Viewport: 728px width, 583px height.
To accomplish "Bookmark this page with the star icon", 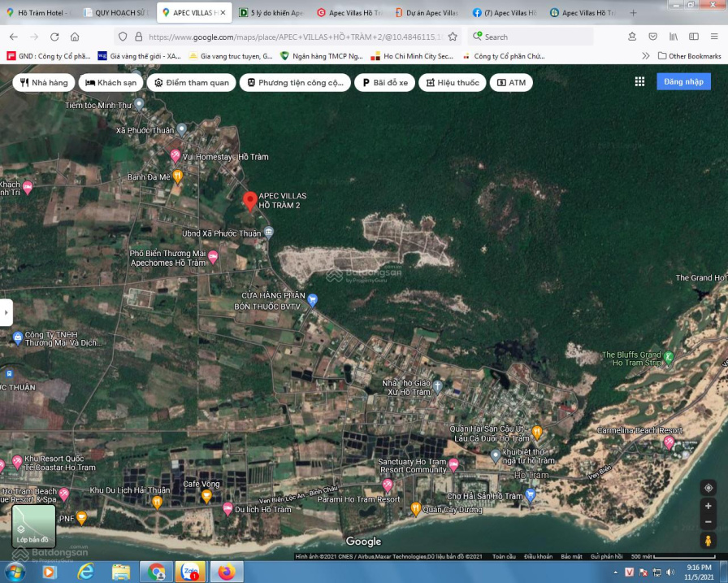I will point(453,37).
